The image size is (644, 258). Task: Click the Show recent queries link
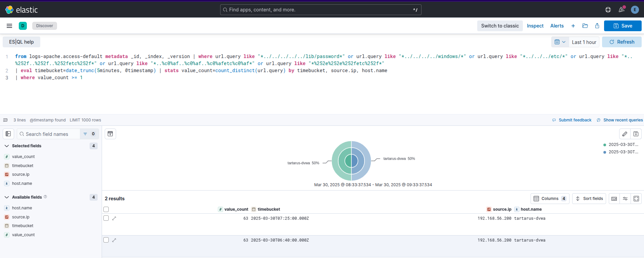[x=623, y=120]
